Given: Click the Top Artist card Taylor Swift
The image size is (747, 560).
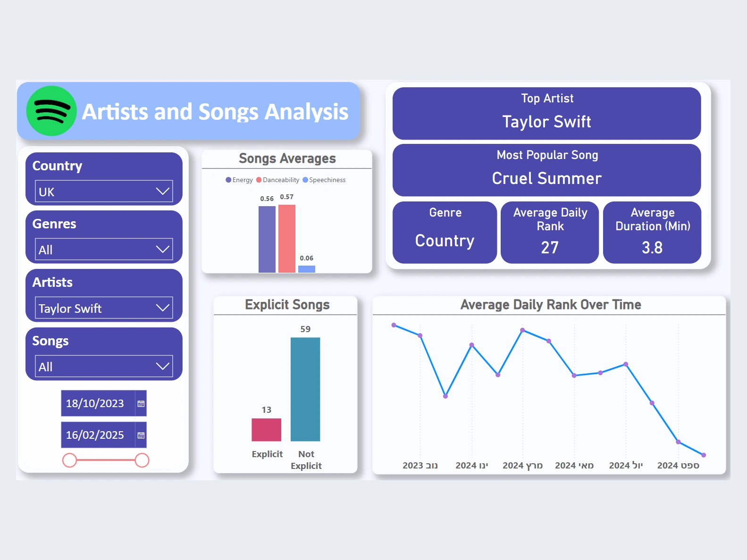Looking at the screenshot, I should pos(547,113).
